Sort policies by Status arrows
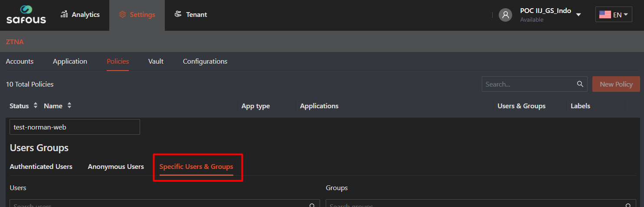The height and width of the screenshot is (207, 644). (x=36, y=106)
